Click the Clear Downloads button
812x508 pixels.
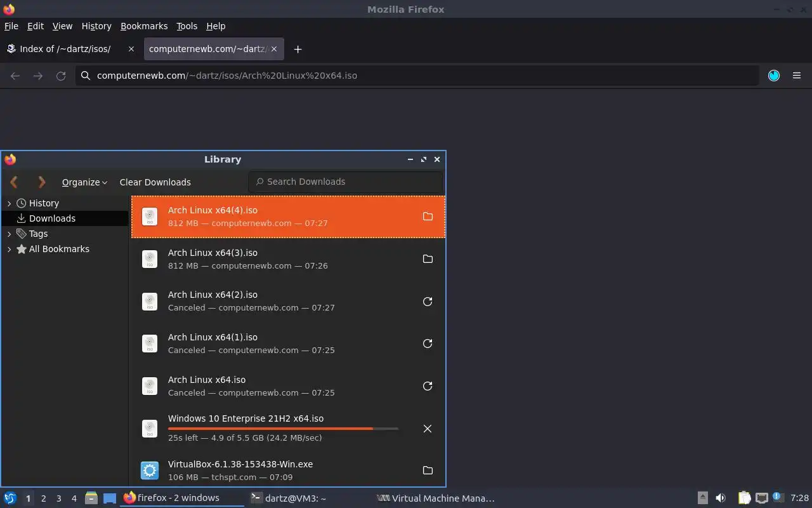[x=155, y=182]
